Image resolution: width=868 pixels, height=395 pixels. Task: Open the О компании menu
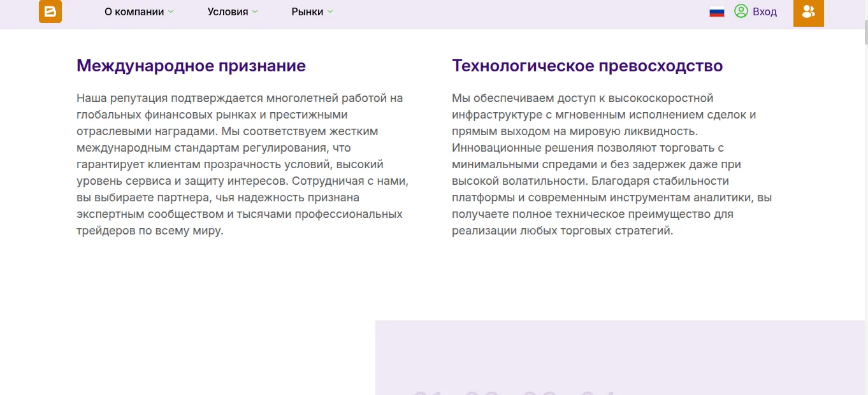point(134,11)
